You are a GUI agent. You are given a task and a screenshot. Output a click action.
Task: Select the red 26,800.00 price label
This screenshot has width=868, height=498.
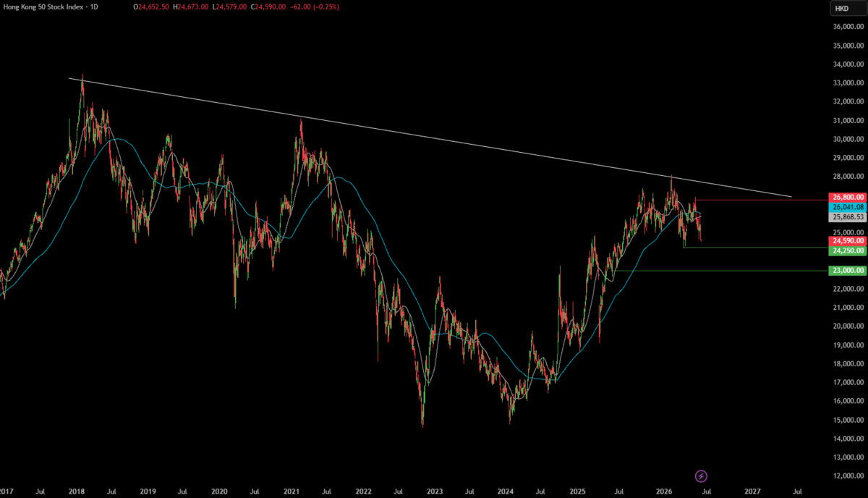(848, 197)
